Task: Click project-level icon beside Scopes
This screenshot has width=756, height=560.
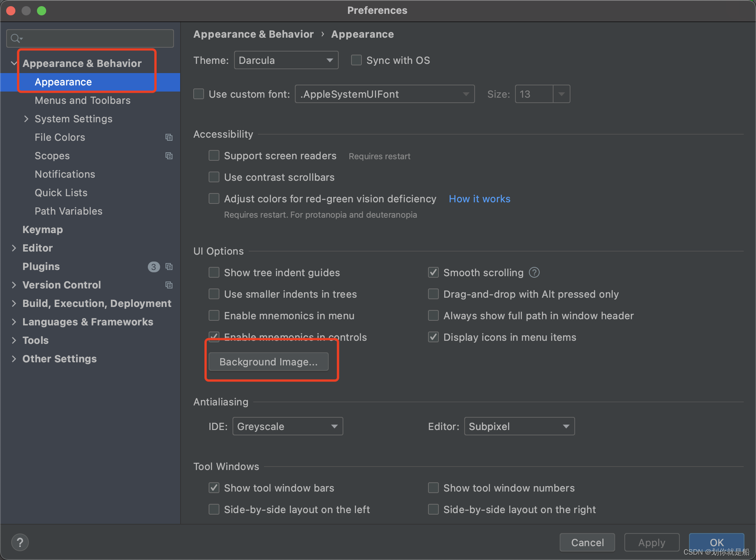Action: (x=169, y=156)
